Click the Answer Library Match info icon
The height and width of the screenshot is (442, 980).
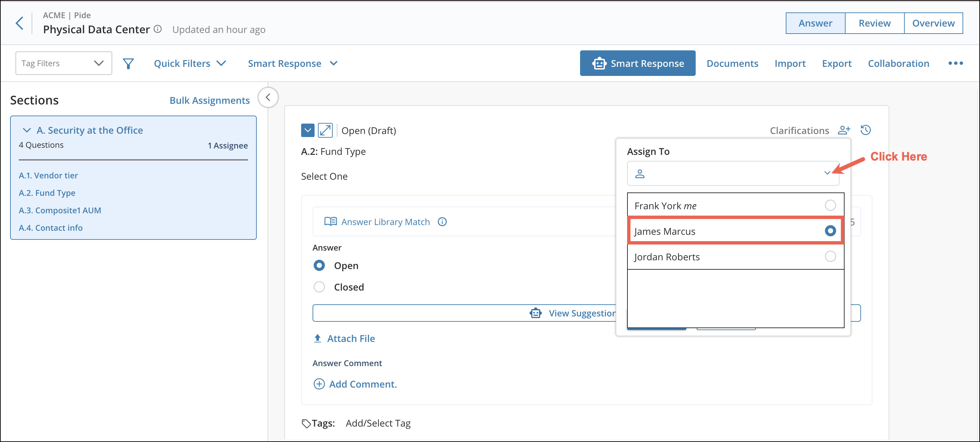pyautogui.click(x=442, y=222)
